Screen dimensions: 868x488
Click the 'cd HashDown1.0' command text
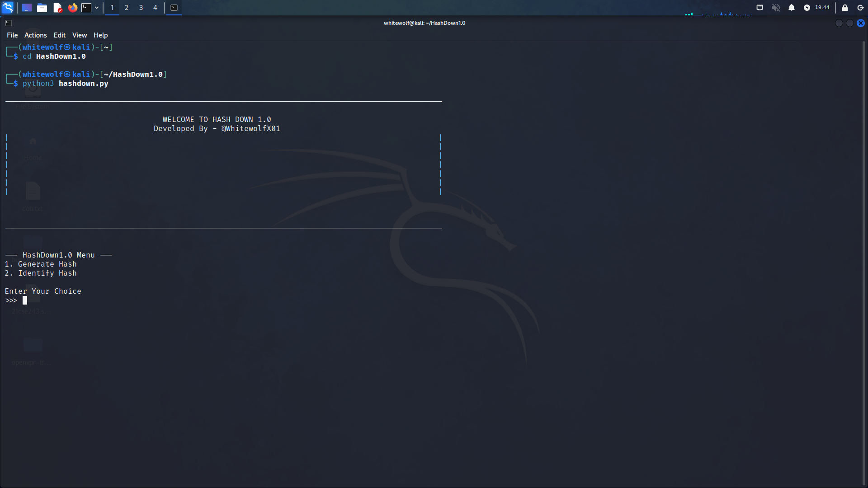coord(54,56)
